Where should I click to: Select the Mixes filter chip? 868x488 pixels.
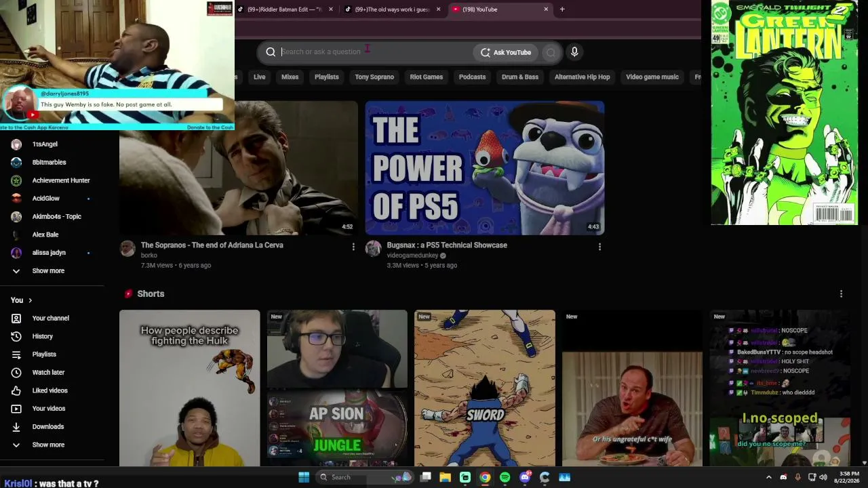(290, 77)
